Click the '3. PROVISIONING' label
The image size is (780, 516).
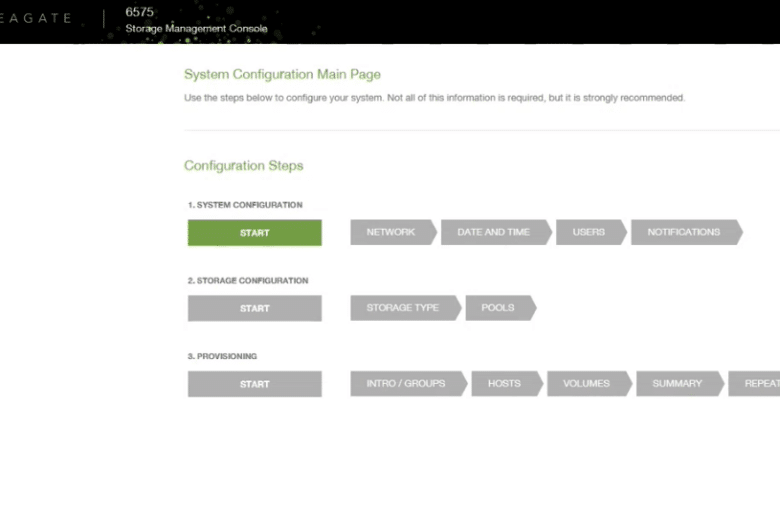(222, 356)
